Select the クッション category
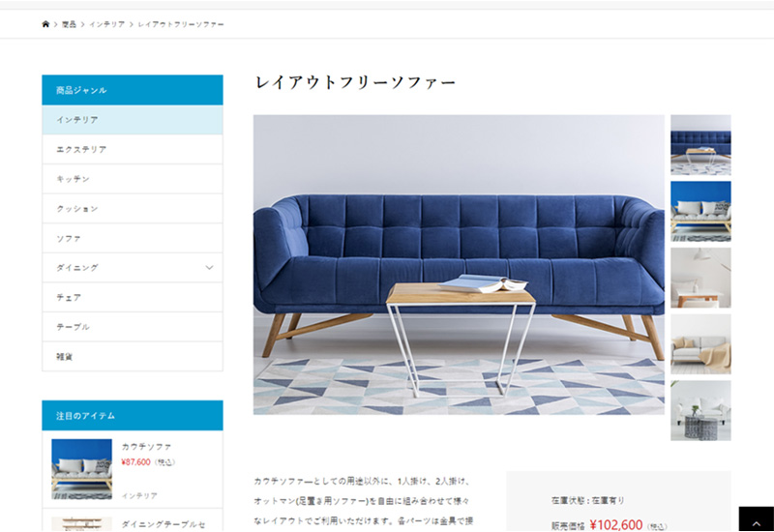Screen dimensions: 774x532 [x=133, y=209]
